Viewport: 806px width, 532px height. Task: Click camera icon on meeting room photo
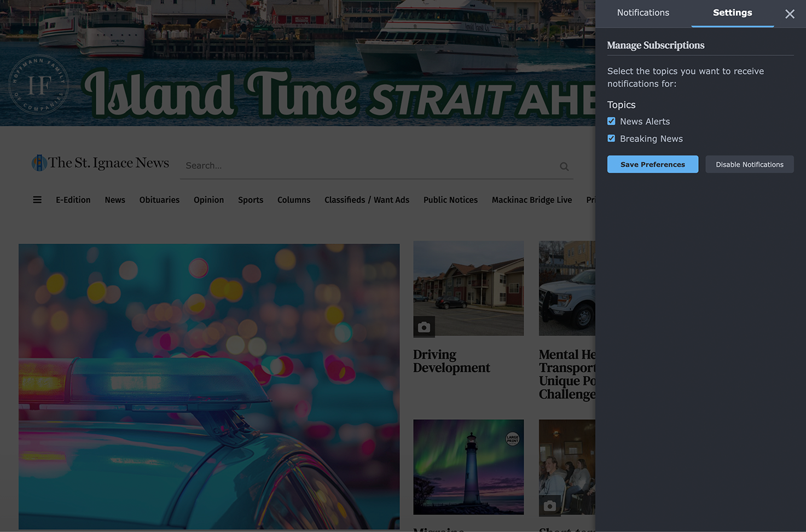coord(550,506)
